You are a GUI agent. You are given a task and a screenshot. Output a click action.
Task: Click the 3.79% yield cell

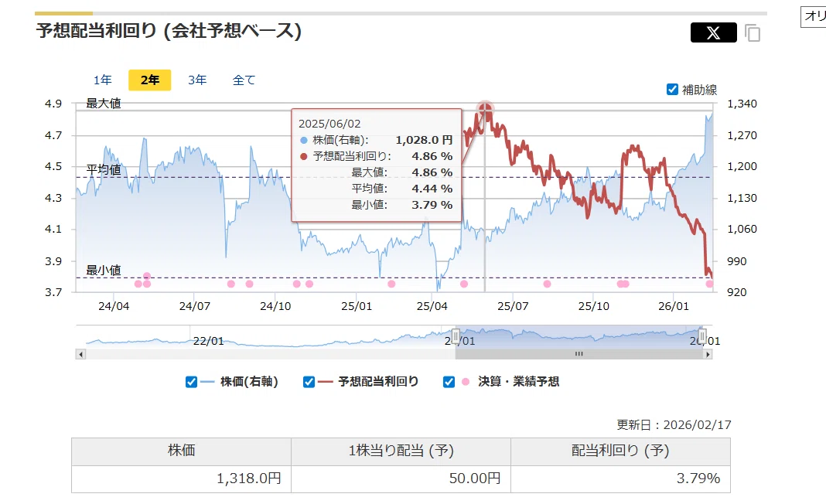click(x=620, y=478)
